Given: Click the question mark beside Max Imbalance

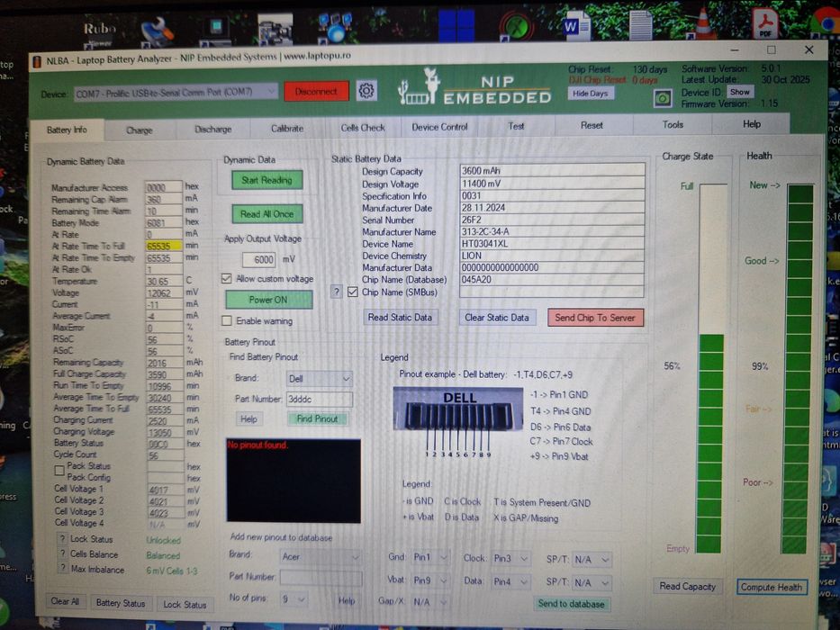Looking at the screenshot, I should coord(63,569).
